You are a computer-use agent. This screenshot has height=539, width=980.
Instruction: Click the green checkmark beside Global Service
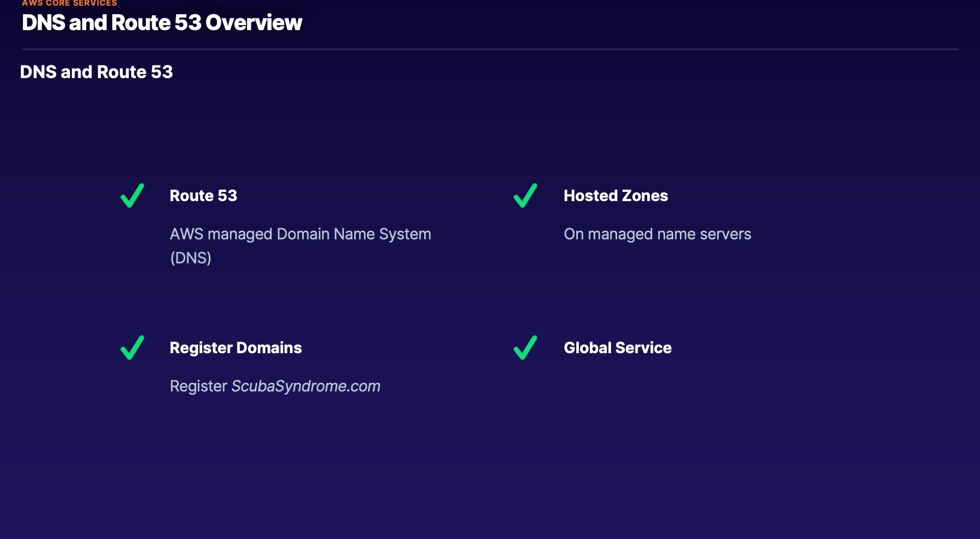525,348
